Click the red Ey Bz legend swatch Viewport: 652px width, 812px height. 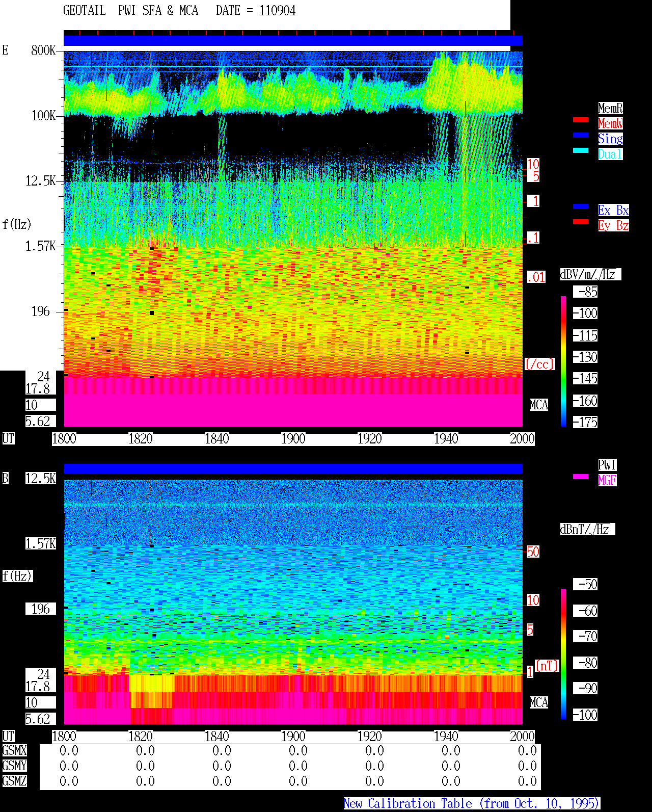[x=581, y=222]
